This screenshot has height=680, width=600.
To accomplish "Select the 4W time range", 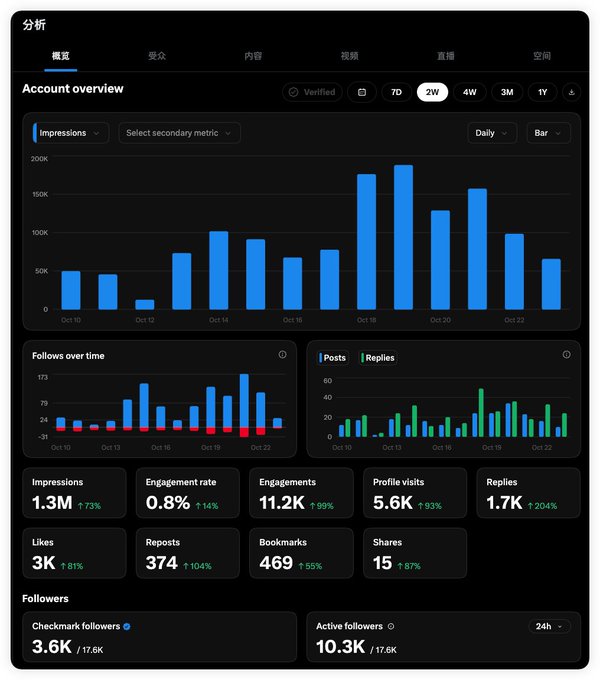I will 470,92.
